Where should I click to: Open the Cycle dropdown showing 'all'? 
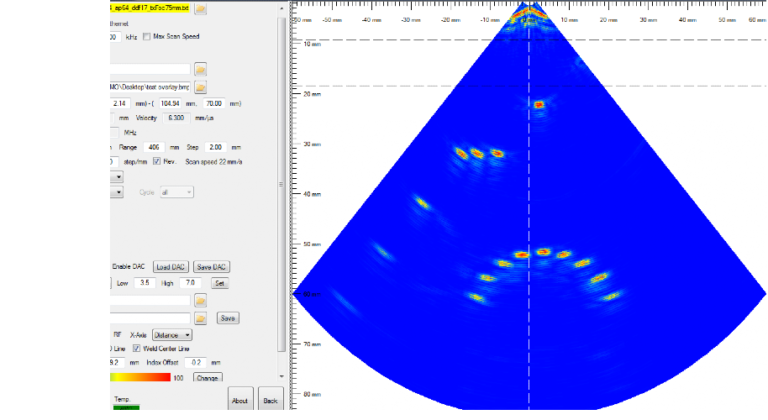(176, 192)
